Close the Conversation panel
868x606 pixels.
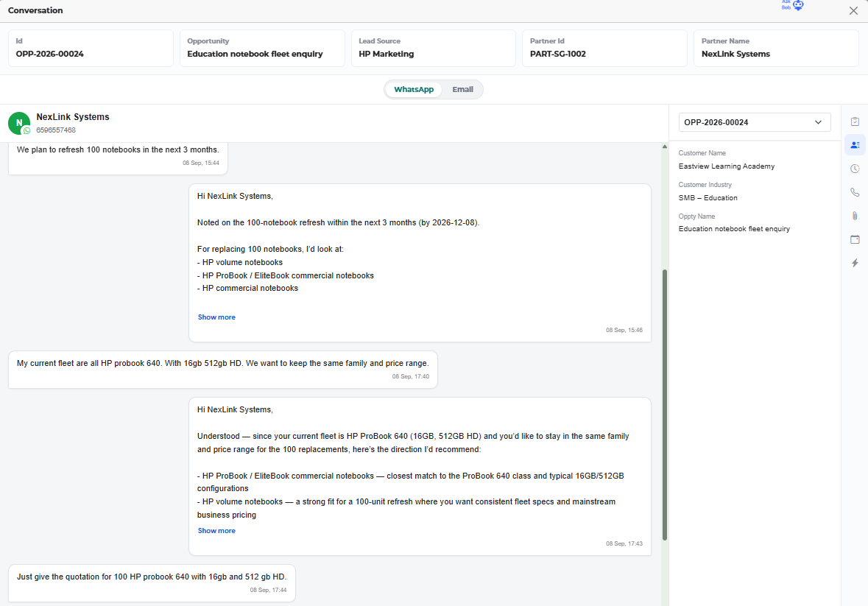click(853, 10)
